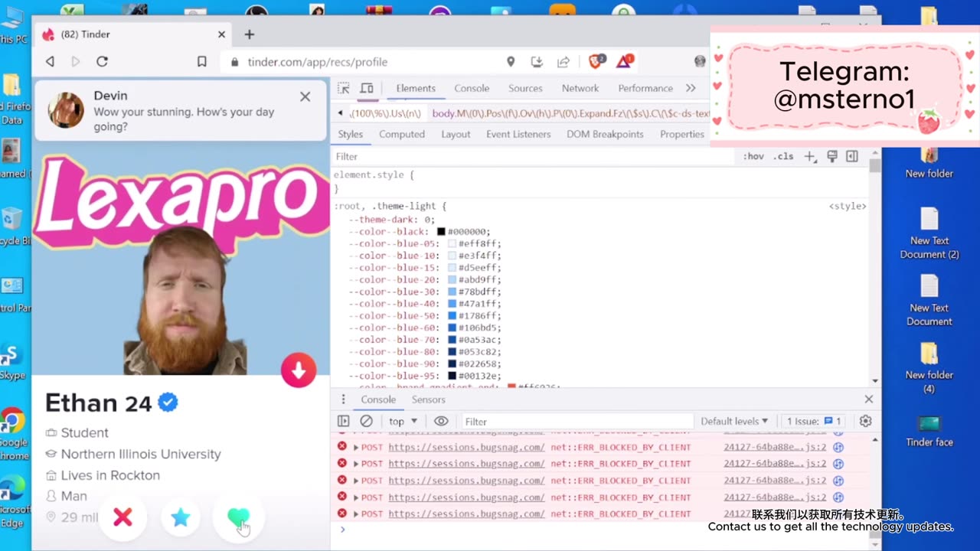Click the breadcrumb left arrow in Elements
This screenshot has height=551, width=980.
[x=341, y=113]
